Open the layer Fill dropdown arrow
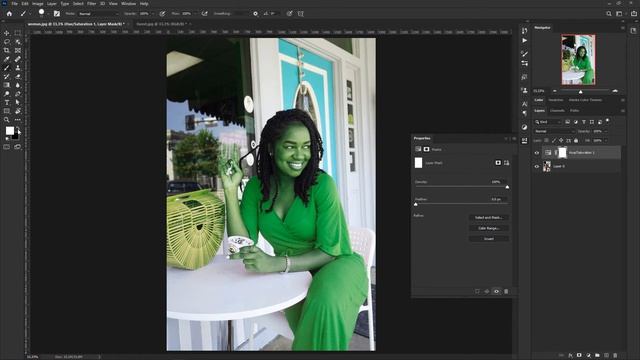The height and width of the screenshot is (360, 640). pos(606,140)
